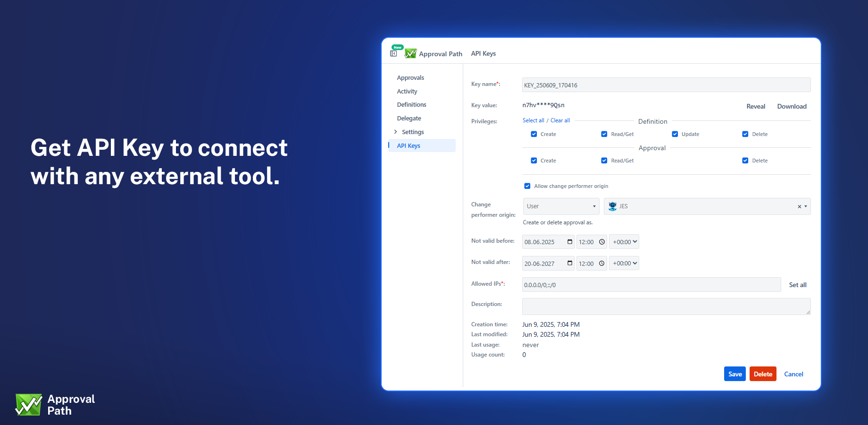Click the API Keys header breadcrumb
This screenshot has height=425, width=868.
[x=483, y=53]
